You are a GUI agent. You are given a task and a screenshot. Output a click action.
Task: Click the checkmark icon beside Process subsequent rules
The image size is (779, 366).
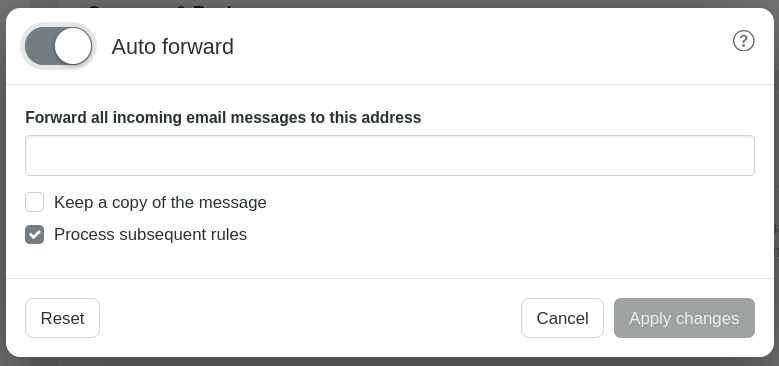pos(35,234)
